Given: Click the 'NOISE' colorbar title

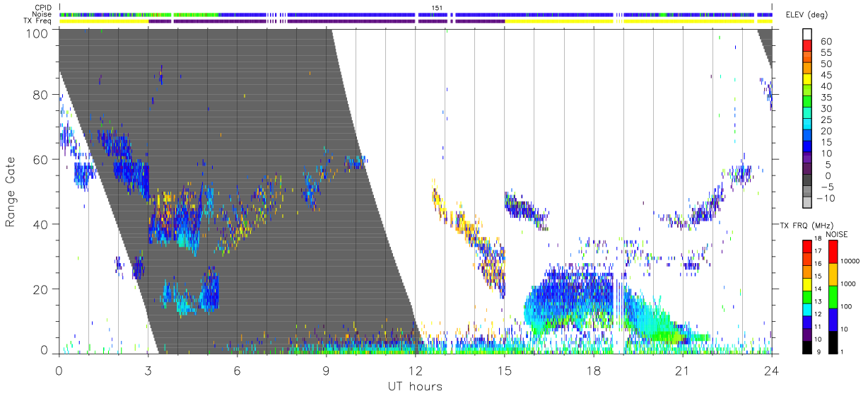Looking at the screenshot, I should (x=836, y=234).
